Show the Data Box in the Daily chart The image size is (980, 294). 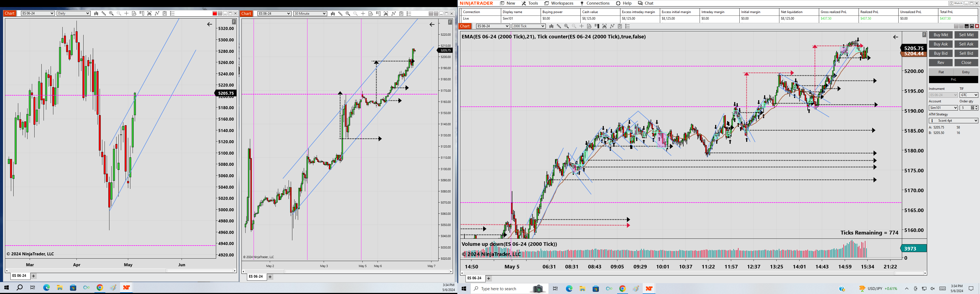(x=134, y=13)
